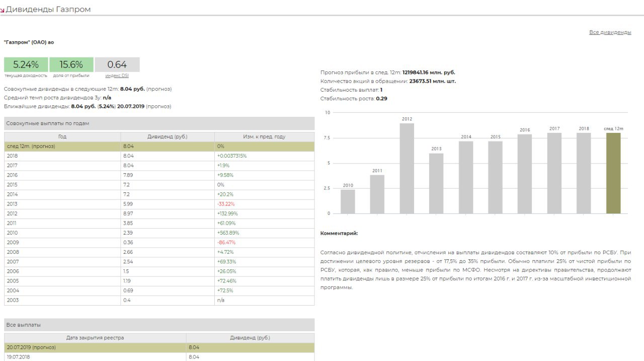Viewport: 644px width, 361px height.
Task: Click the 2018 bar in the chart
Action: tap(584, 173)
